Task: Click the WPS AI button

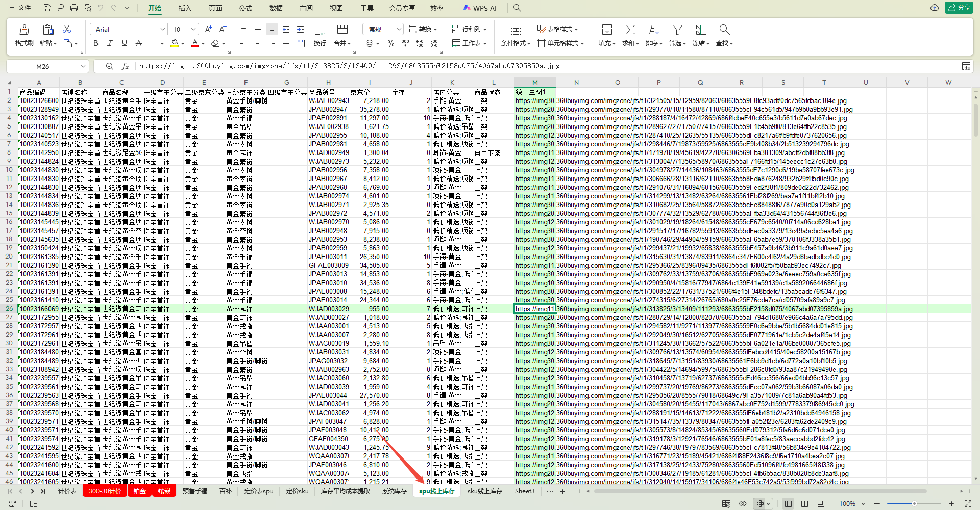Action: point(479,8)
